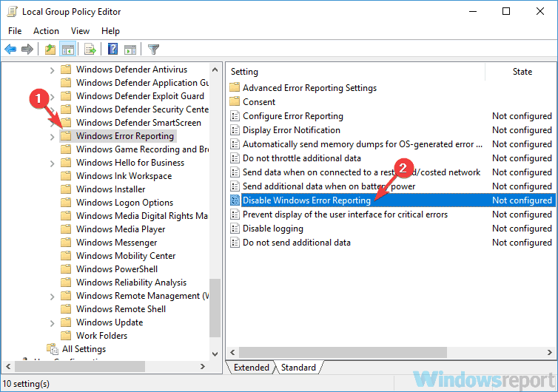Click the Filter funnel toolbar icon
The image size is (558, 392).
pos(153,49)
